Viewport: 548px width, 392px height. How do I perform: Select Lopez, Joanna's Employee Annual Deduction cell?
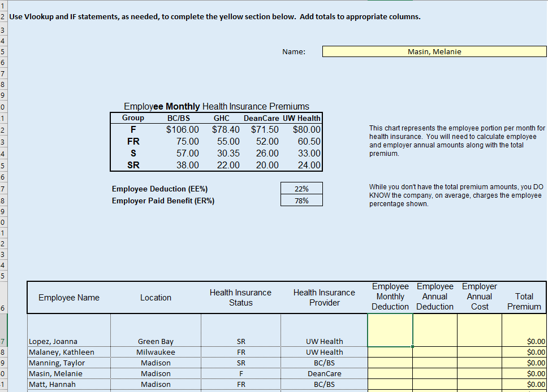click(435, 330)
